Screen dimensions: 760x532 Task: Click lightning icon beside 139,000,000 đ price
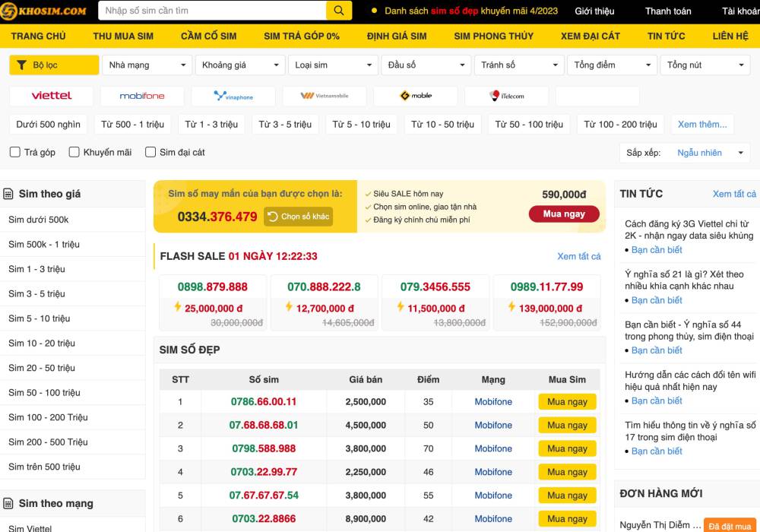(x=511, y=307)
